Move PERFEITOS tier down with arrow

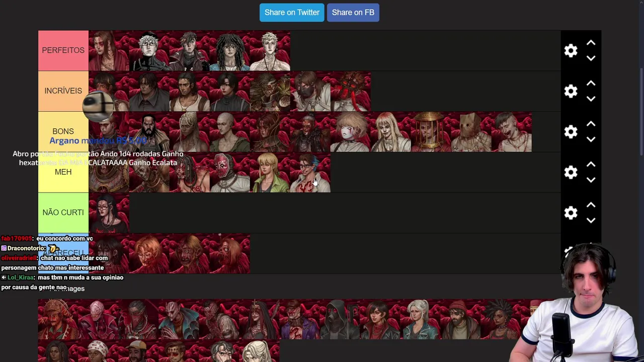click(x=591, y=58)
